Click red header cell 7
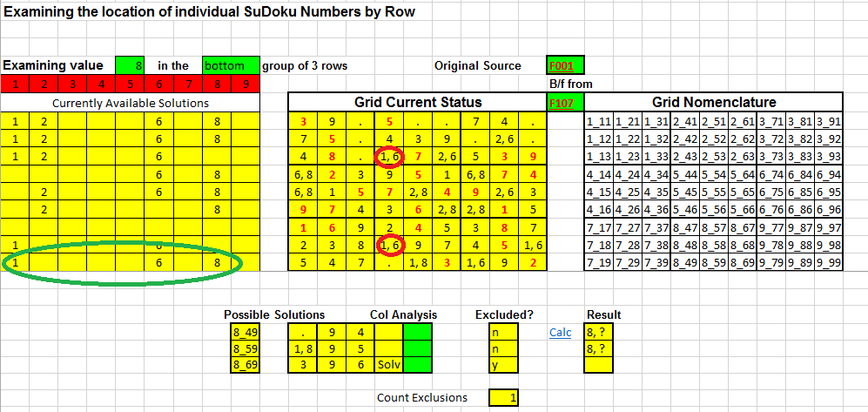Image resolution: width=868 pixels, height=412 pixels. tap(188, 84)
